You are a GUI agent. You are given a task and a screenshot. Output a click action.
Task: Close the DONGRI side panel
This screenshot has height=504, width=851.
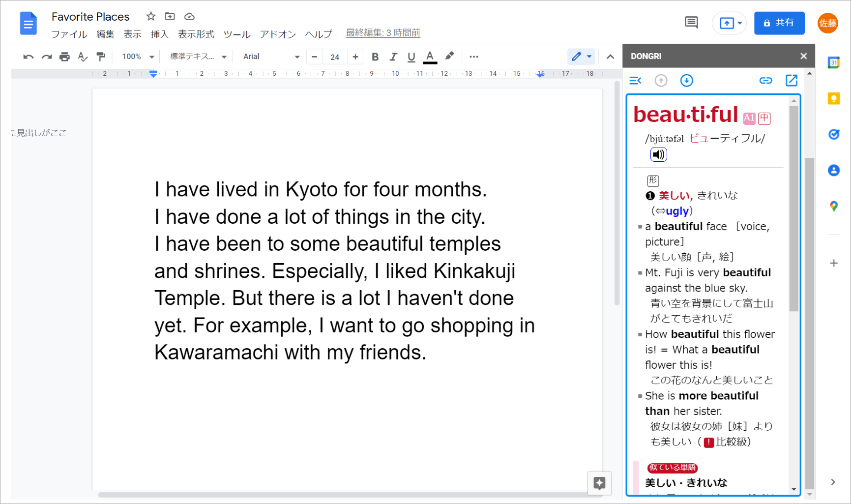[x=804, y=56]
